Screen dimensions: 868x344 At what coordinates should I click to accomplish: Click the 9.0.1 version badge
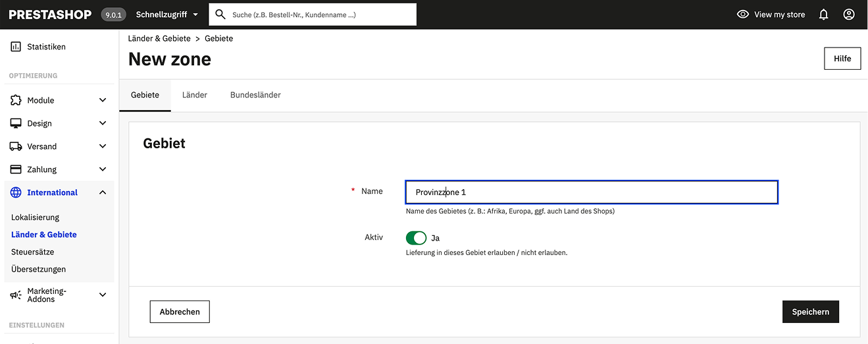pyautogui.click(x=114, y=14)
